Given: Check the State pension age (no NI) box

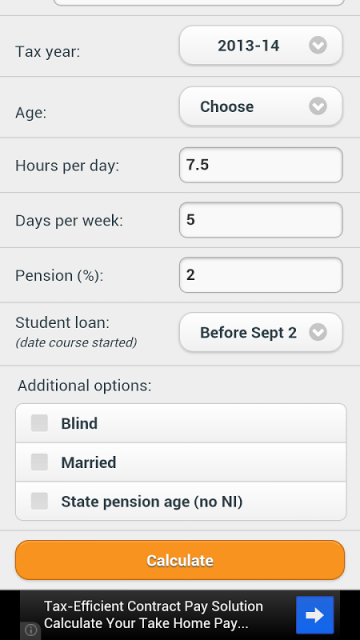Looking at the screenshot, I should tap(40, 501).
